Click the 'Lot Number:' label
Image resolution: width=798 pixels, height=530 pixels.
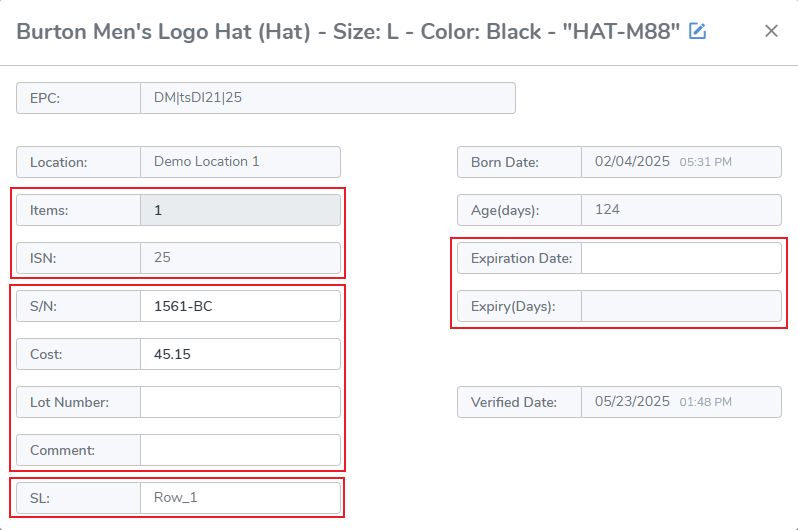[x=69, y=402]
